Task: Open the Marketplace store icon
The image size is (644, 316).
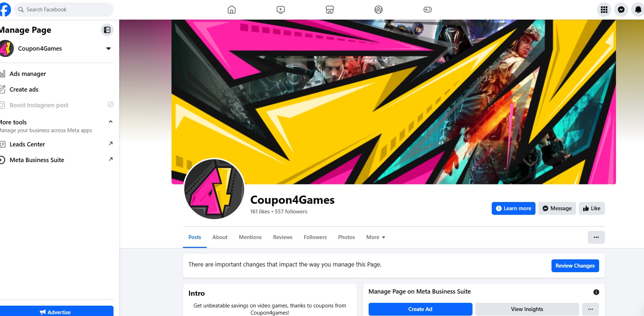Action: (330, 10)
